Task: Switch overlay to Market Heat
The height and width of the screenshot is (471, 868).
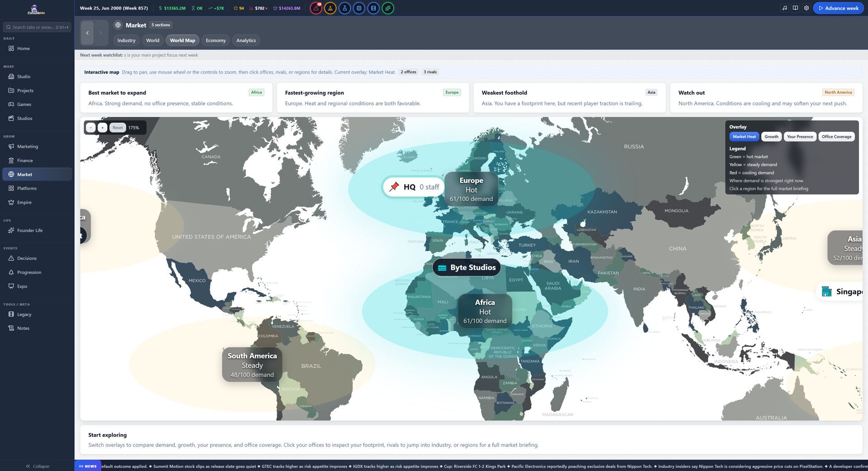Action: tap(744, 137)
